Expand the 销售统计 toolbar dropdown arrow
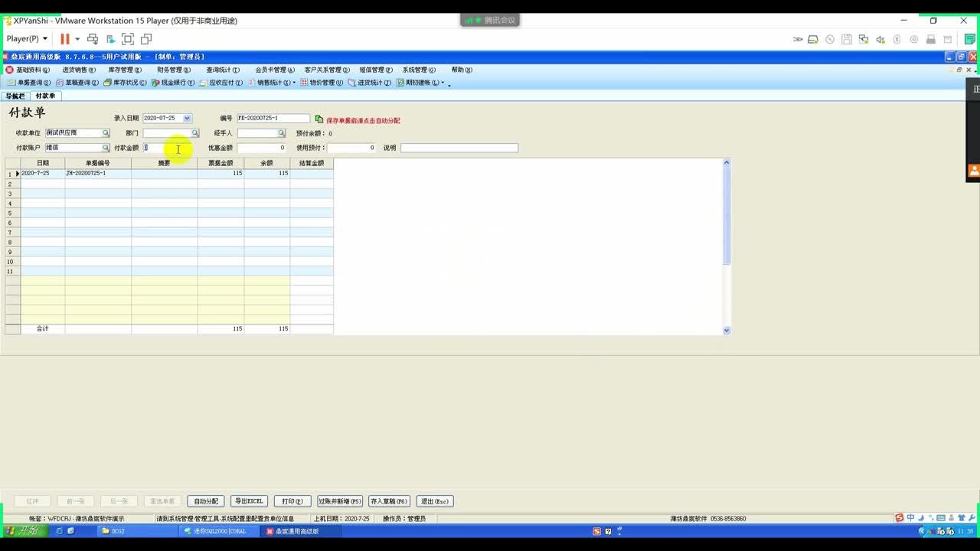The width and height of the screenshot is (980, 551). click(294, 83)
